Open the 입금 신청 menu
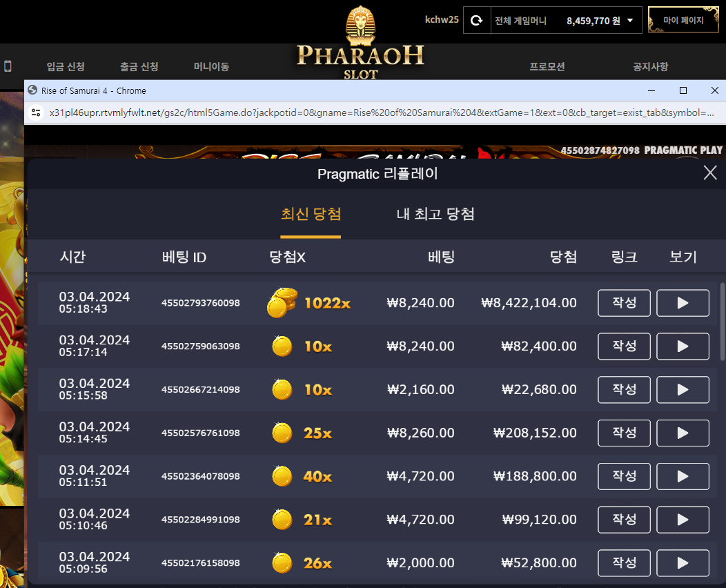Screen dimensions: 726x588 pos(66,67)
